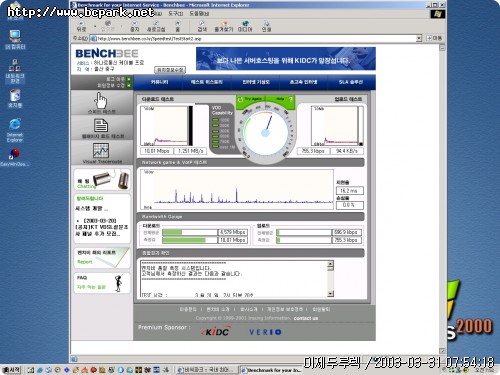The image size is (500, 375).
Task: Open the 초고속 인터넷 navigation tab
Action: (303, 82)
